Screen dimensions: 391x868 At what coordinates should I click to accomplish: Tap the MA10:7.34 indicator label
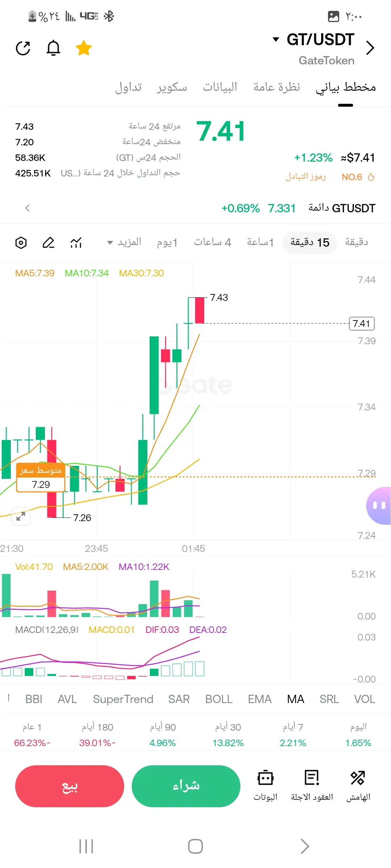[87, 273]
